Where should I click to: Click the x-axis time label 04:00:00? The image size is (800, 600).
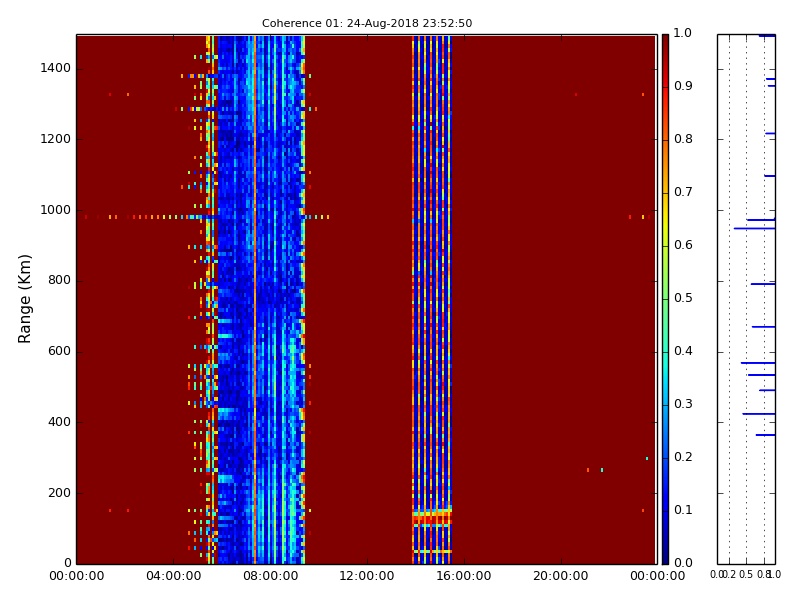[x=173, y=577]
